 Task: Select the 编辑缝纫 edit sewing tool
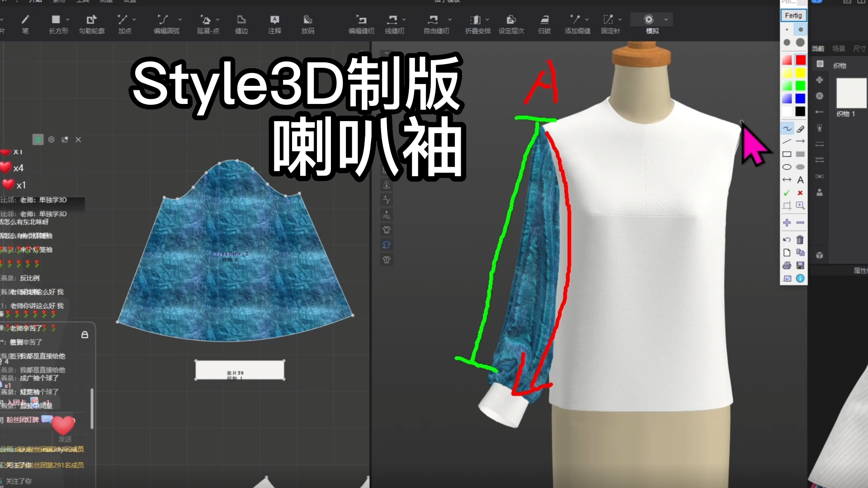tap(361, 24)
